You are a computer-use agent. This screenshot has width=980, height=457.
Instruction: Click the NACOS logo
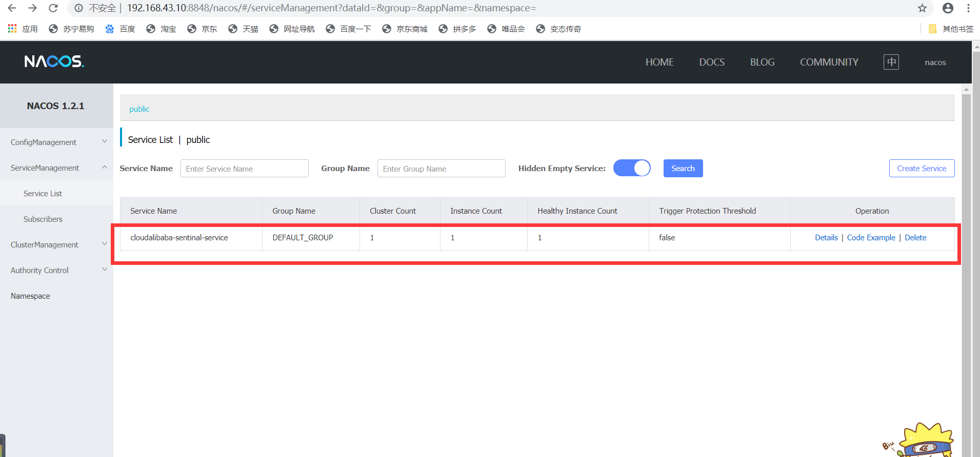coord(54,61)
